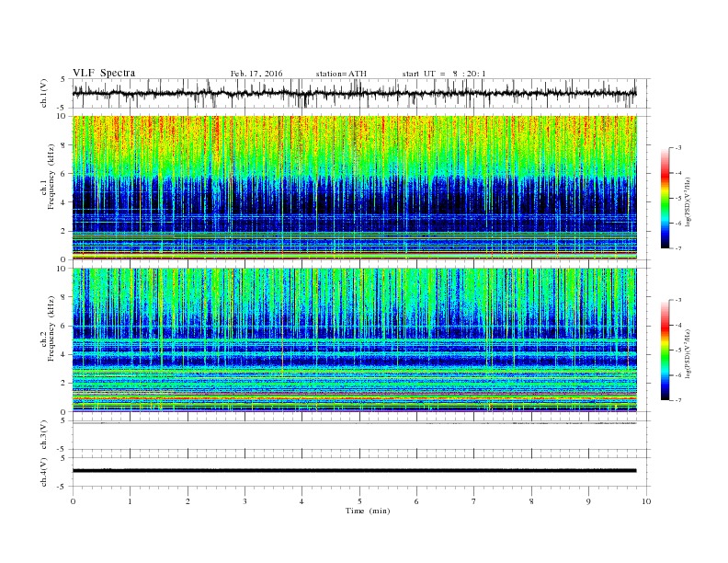Click the '-3' value on ch.1 colorbar

click(677, 148)
